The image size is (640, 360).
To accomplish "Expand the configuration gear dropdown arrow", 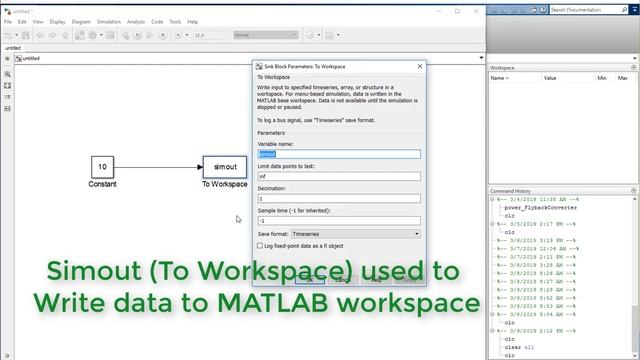I will (x=101, y=36).
